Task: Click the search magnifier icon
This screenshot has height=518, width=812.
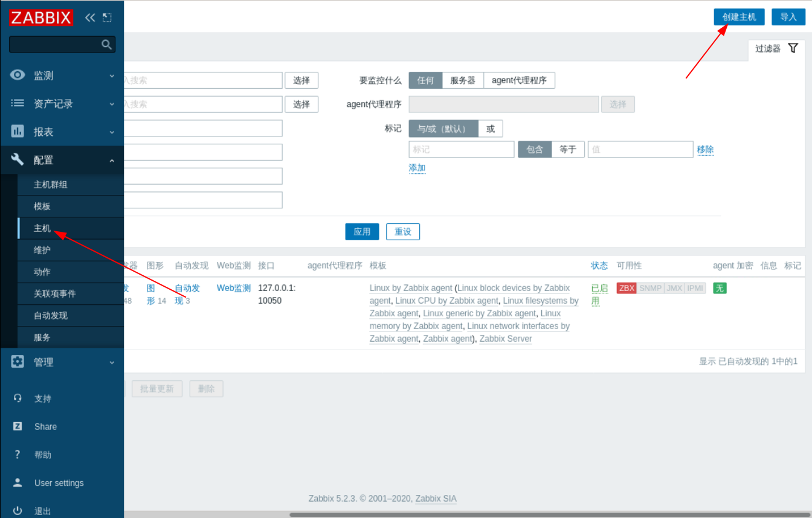Action: pos(106,44)
